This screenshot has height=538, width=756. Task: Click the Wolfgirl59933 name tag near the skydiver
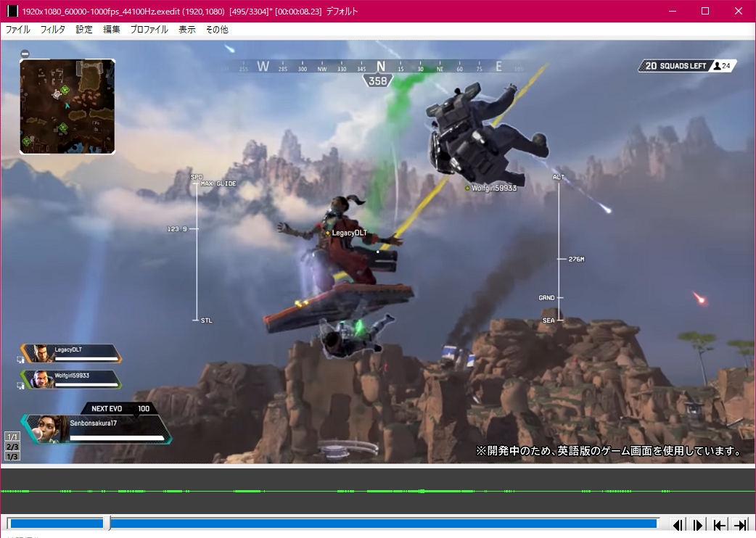[491, 188]
